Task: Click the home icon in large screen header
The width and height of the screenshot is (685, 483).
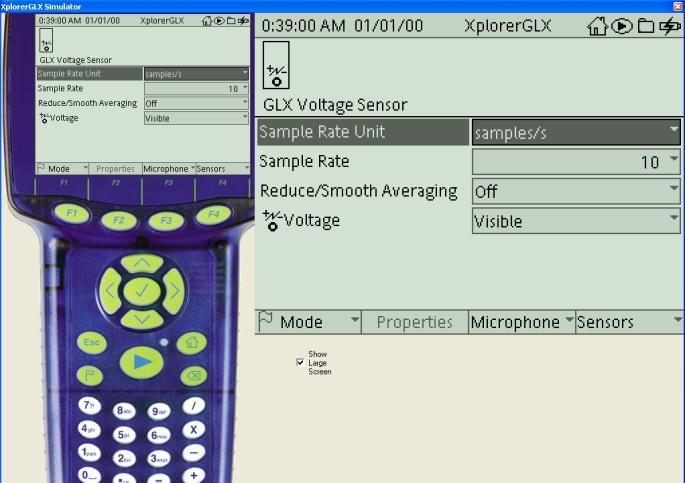Action: pyautogui.click(x=597, y=26)
